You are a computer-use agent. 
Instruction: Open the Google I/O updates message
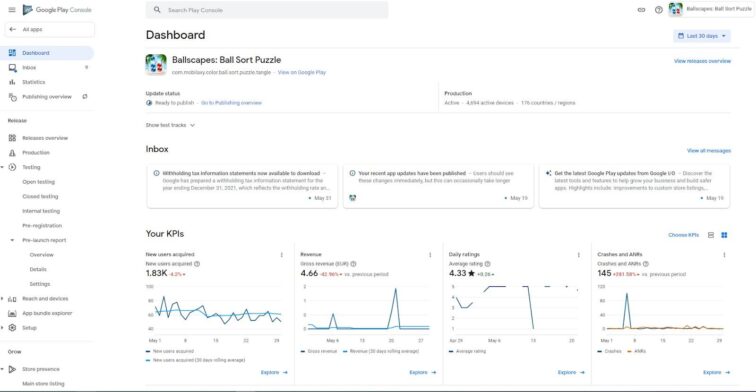point(634,186)
